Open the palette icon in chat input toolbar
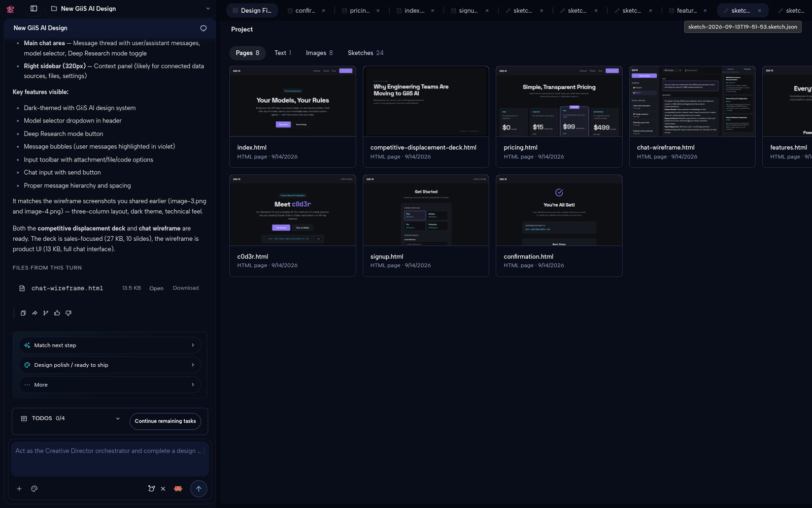The width and height of the screenshot is (812, 508). [35, 489]
